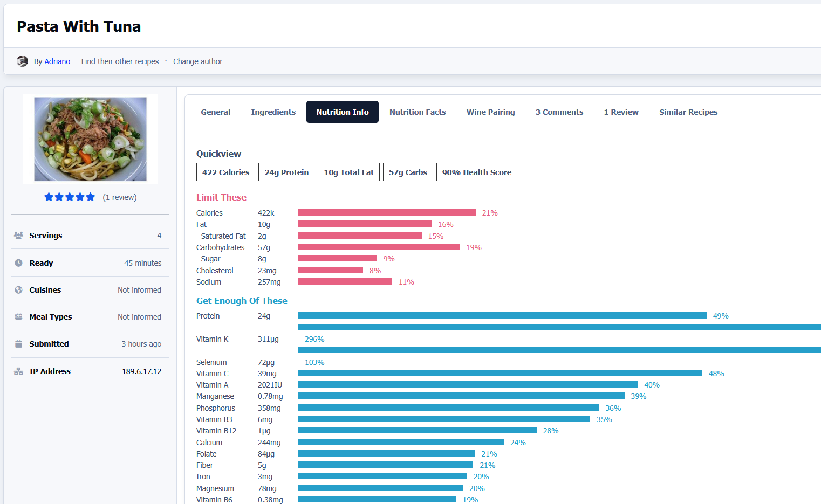Click the pink Calories progress bar
This screenshot has width=821, height=504.
tap(387, 213)
